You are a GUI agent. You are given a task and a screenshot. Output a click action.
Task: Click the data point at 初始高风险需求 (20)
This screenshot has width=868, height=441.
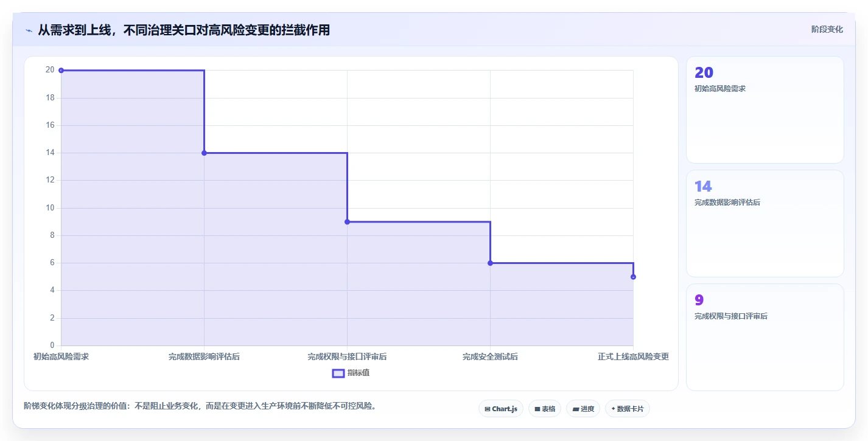coord(61,71)
